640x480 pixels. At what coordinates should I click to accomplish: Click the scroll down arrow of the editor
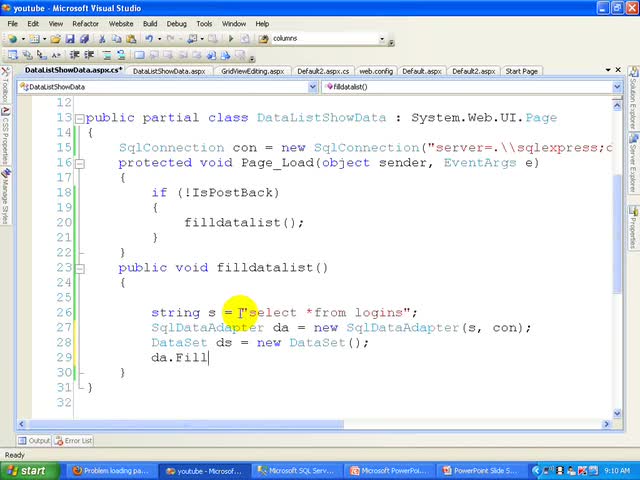(617, 413)
